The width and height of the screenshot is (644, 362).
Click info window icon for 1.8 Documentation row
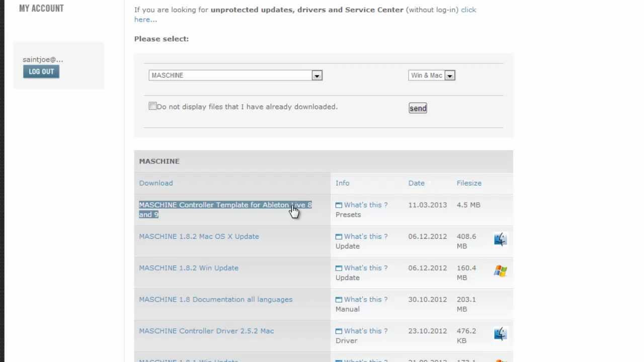(339, 300)
